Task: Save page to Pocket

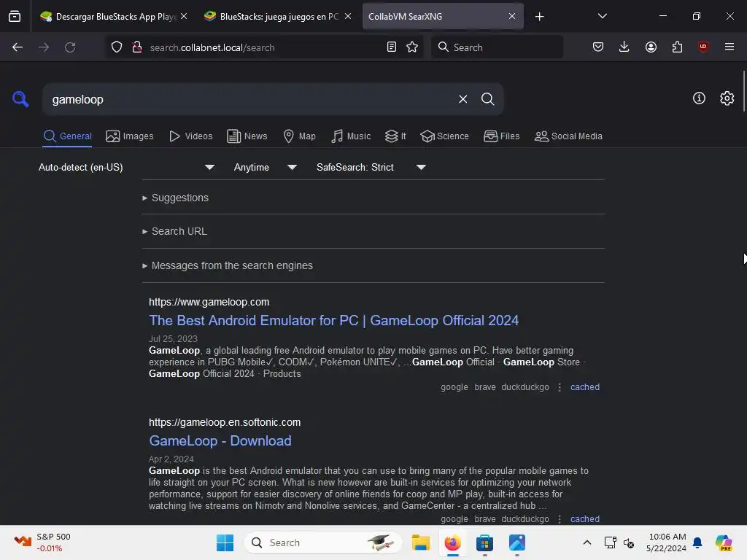Action: (x=598, y=47)
